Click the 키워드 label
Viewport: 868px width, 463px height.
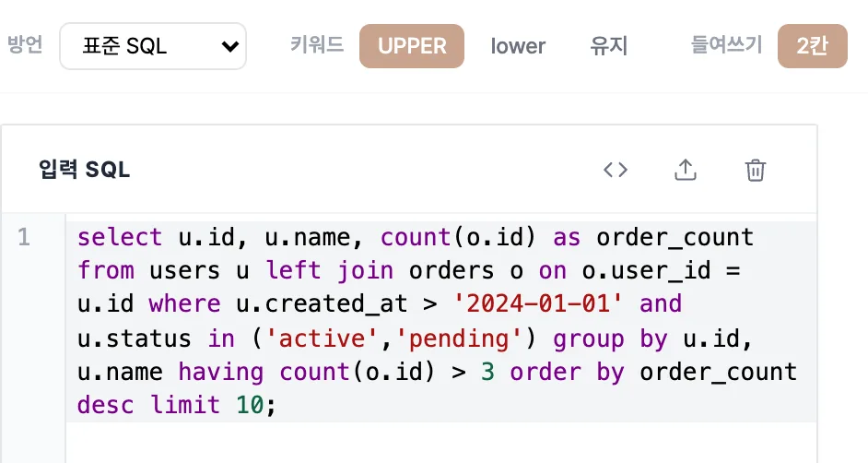point(317,45)
